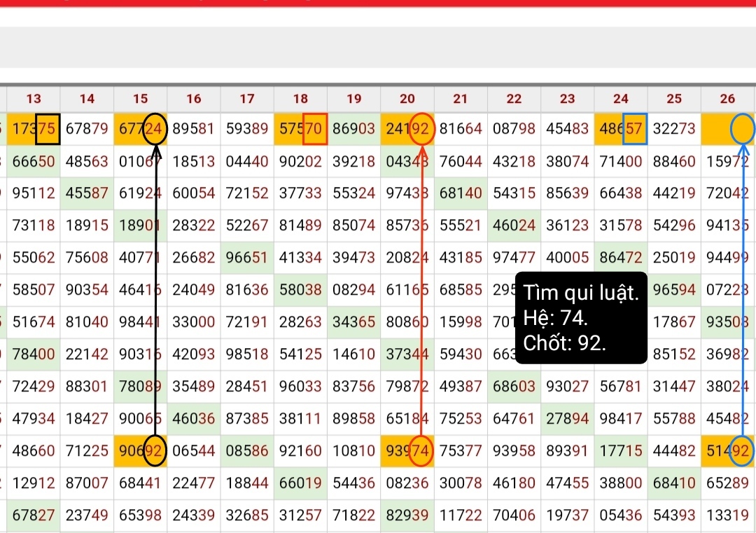
Task: Select the column 13 header
Action: coord(34,99)
